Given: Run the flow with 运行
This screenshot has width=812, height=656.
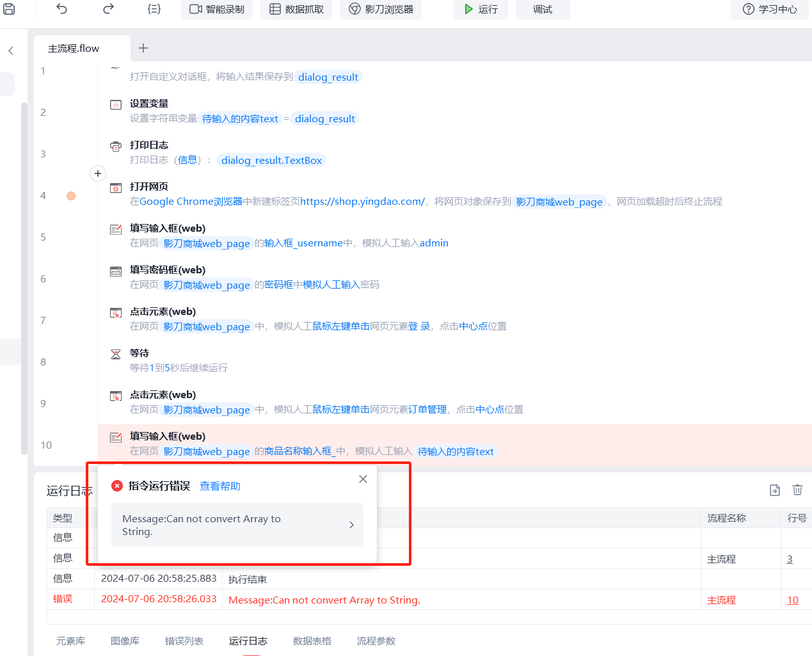Looking at the screenshot, I should (481, 9).
